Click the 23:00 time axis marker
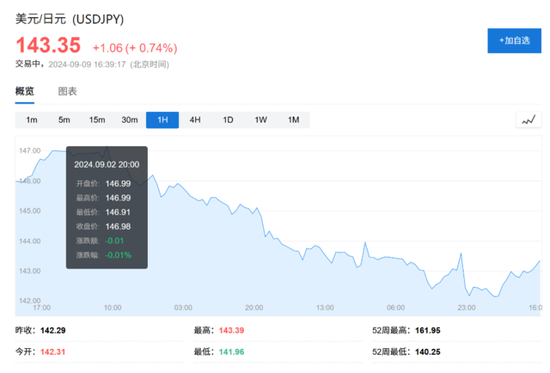Screen dimensions: 550x373 (467, 308)
